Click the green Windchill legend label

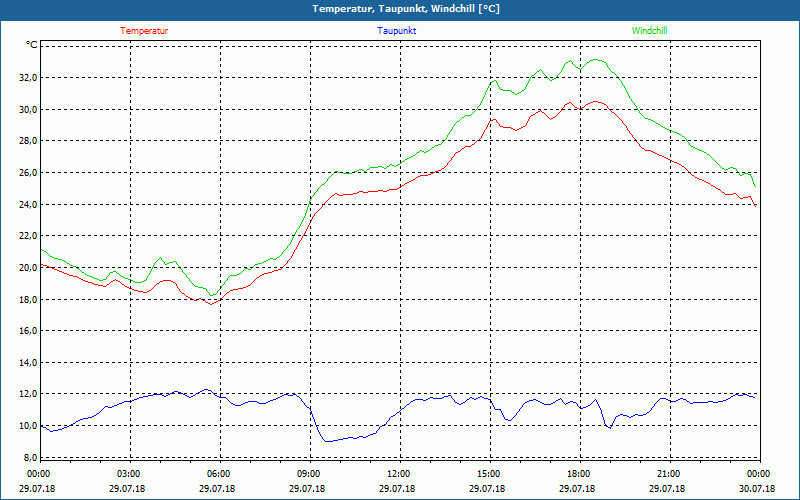(x=649, y=31)
